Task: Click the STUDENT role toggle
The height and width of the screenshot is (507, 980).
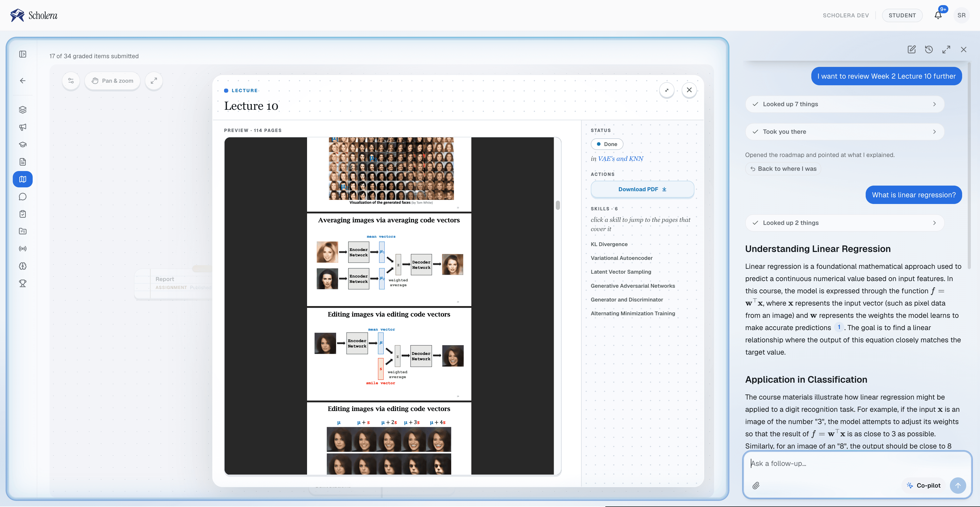Action: click(902, 15)
